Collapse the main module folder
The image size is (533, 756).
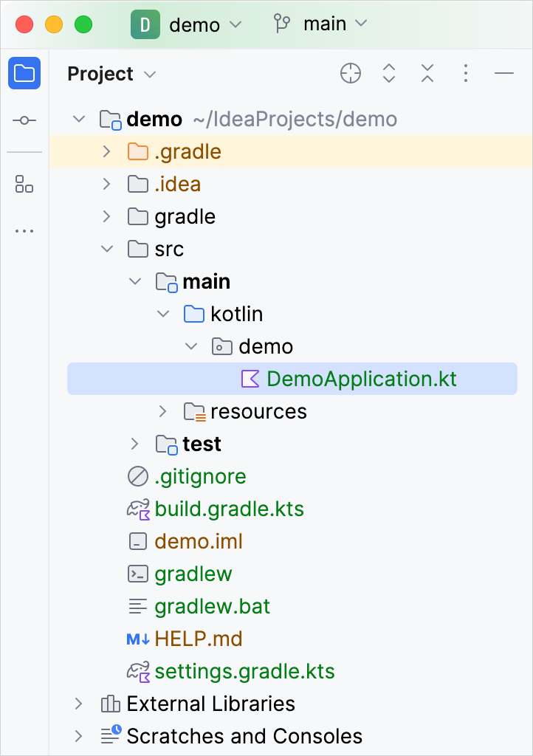[x=135, y=281]
